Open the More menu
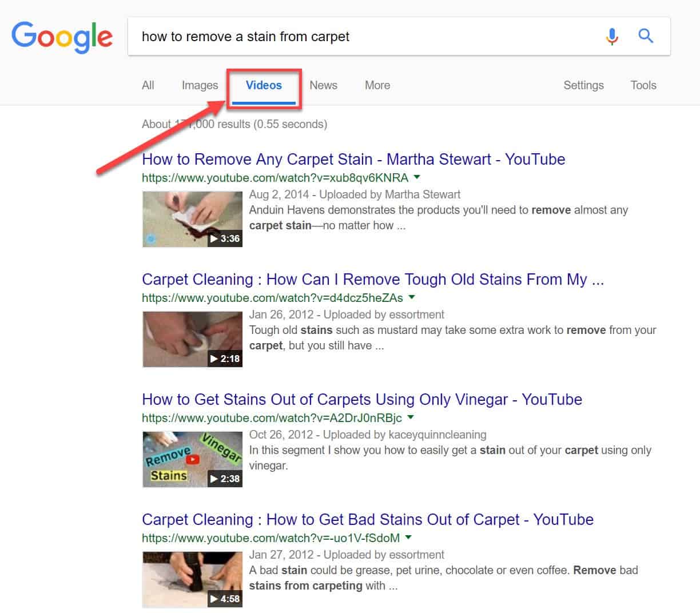700x613 pixels. point(377,85)
